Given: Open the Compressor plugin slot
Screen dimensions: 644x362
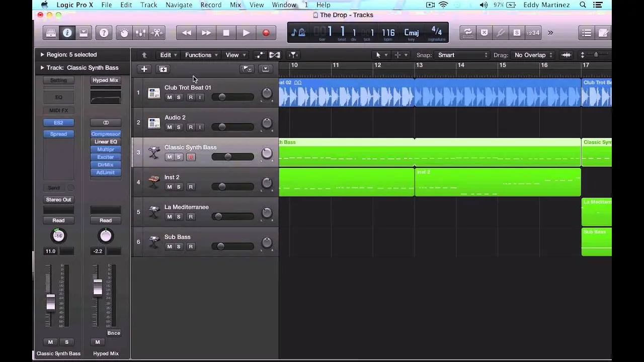Looking at the screenshot, I should click(106, 134).
